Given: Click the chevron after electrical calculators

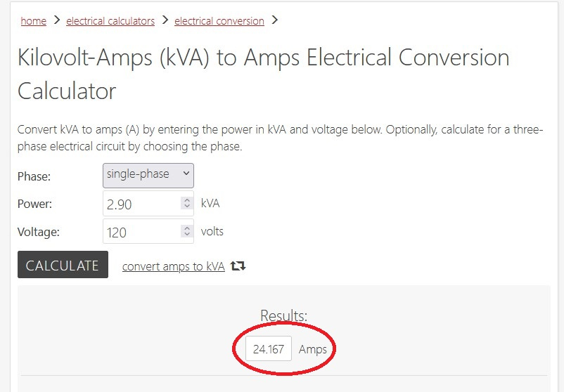Looking at the screenshot, I should pyautogui.click(x=165, y=20).
